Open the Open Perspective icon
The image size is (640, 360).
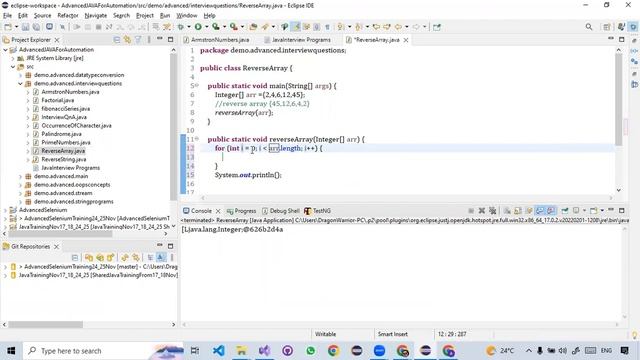click(607, 27)
